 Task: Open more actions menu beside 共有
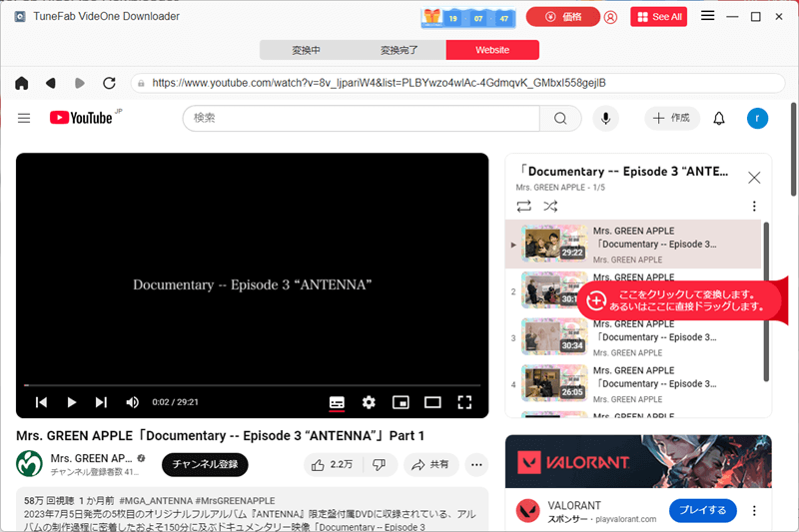pyautogui.click(x=476, y=465)
